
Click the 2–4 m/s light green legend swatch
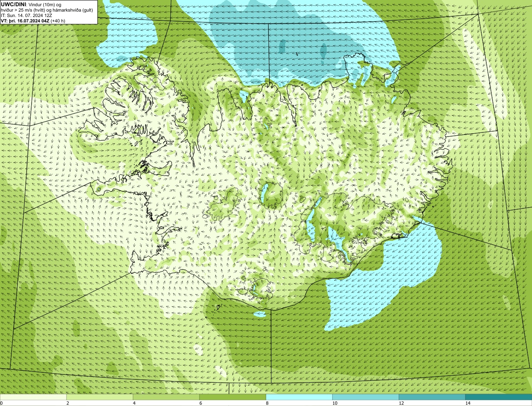pyautogui.click(x=100, y=397)
